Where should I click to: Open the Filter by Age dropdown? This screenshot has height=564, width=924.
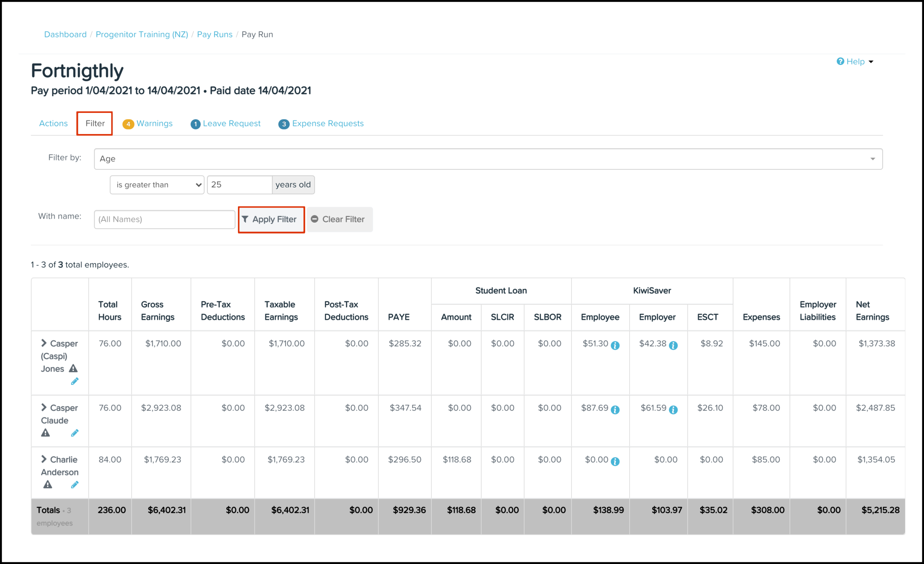488,159
